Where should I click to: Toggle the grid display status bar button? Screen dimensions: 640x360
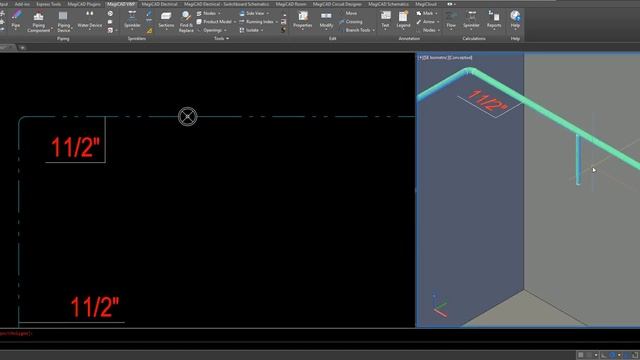click(581, 355)
